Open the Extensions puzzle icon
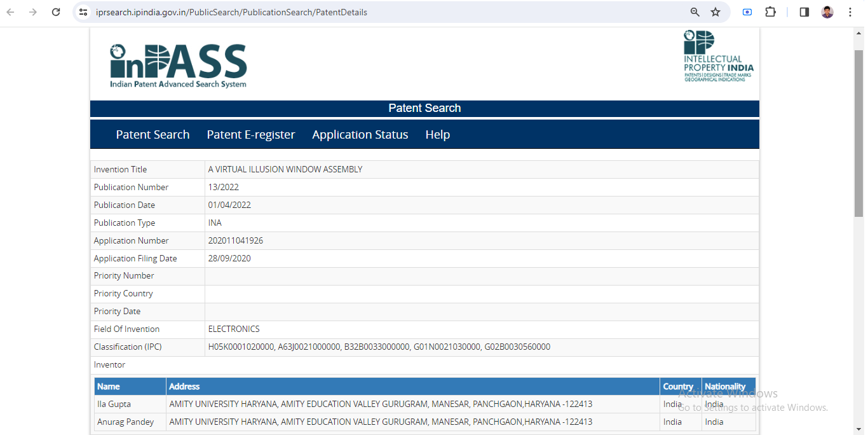The width and height of the screenshot is (868, 435). 770,12
